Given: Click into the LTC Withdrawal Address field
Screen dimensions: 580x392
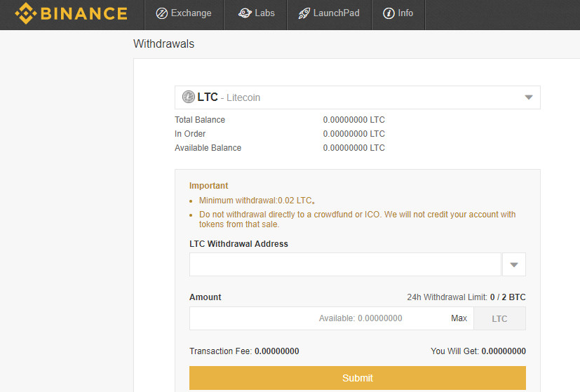Looking at the screenshot, I should coord(345,264).
